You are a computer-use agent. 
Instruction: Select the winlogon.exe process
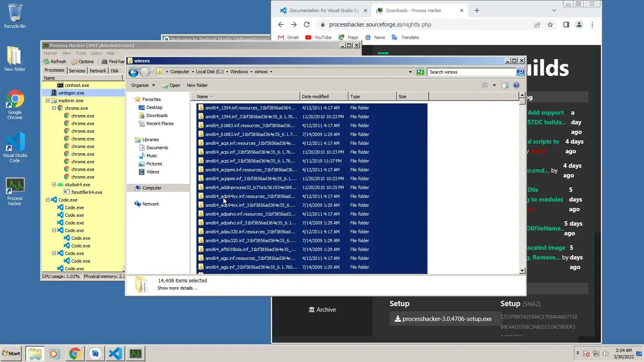(x=83, y=93)
